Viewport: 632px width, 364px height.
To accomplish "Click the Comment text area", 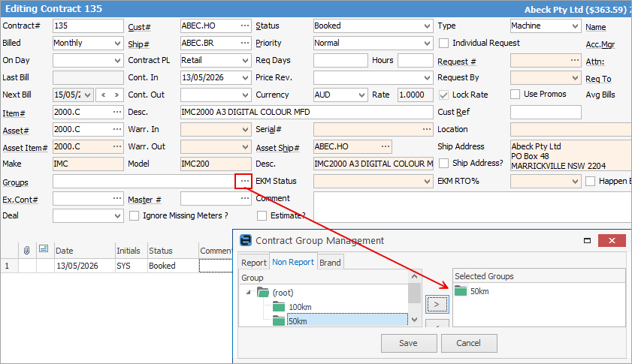I will click(x=473, y=207).
